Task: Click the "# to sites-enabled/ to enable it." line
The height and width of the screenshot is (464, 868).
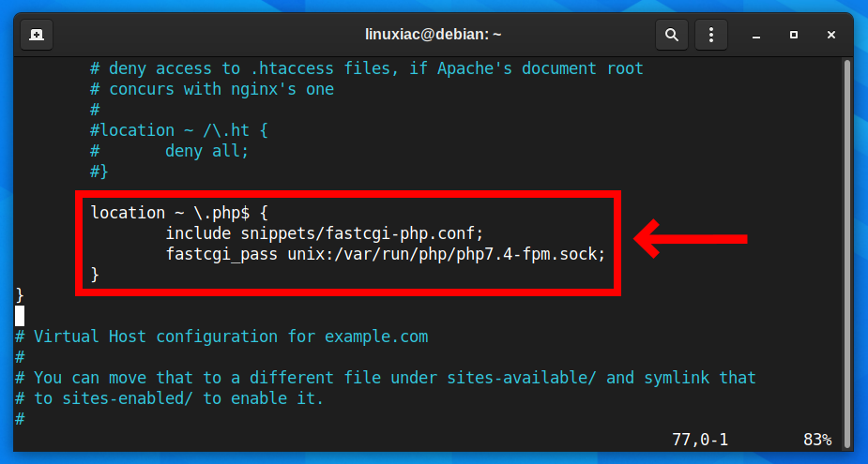Action: point(170,398)
